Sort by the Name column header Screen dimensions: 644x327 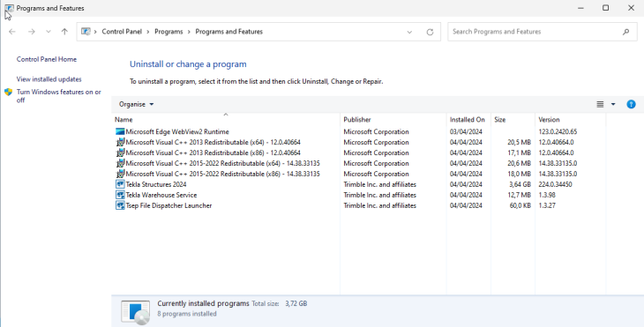(226, 119)
